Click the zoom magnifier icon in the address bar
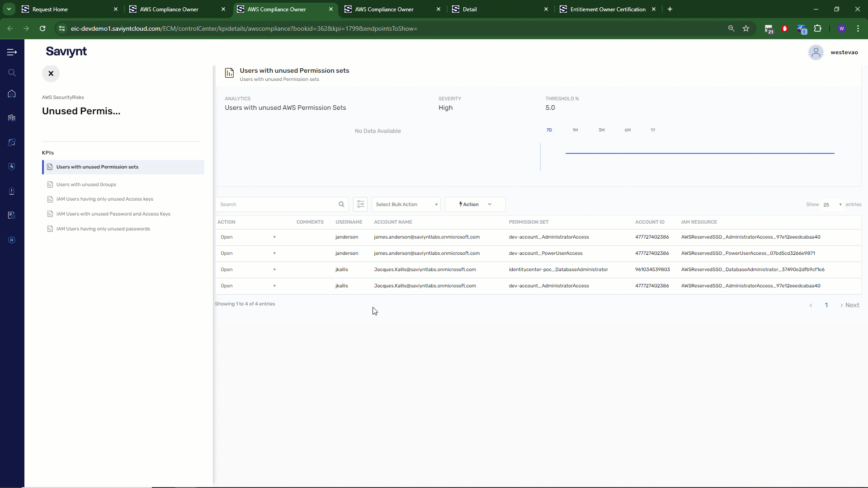This screenshot has width=868, height=488. [x=731, y=28]
